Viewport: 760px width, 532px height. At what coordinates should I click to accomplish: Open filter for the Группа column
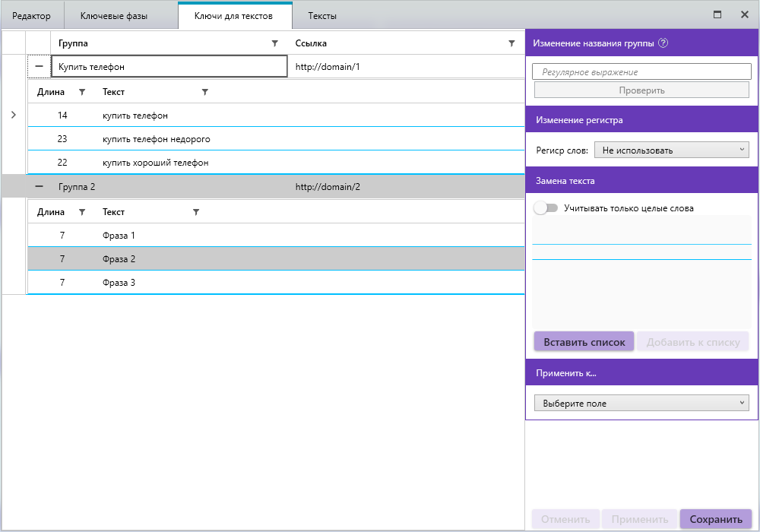pos(275,43)
